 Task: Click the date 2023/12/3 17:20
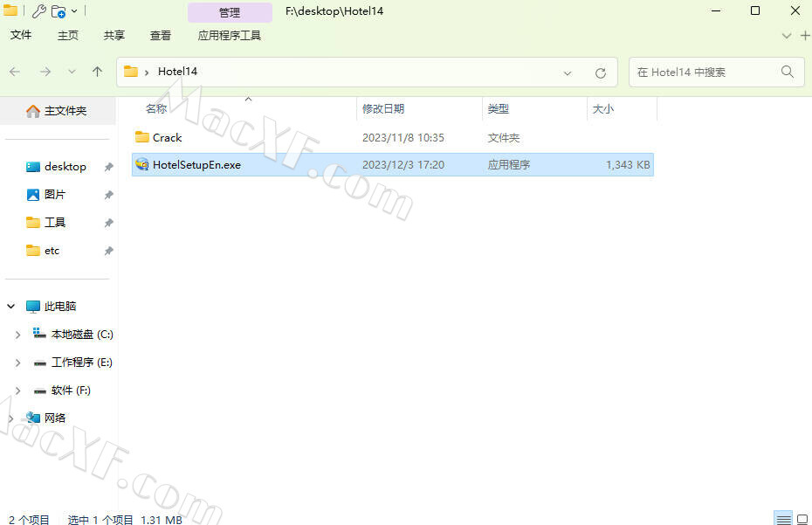(403, 165)
